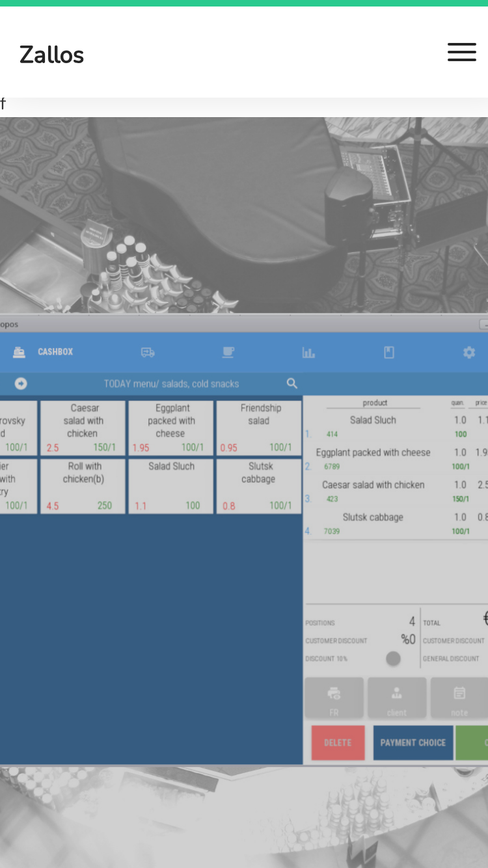Open the delivery truck section
Image resolution: width=488 pixels, height=868 pixels.
[x=148, y=352]
